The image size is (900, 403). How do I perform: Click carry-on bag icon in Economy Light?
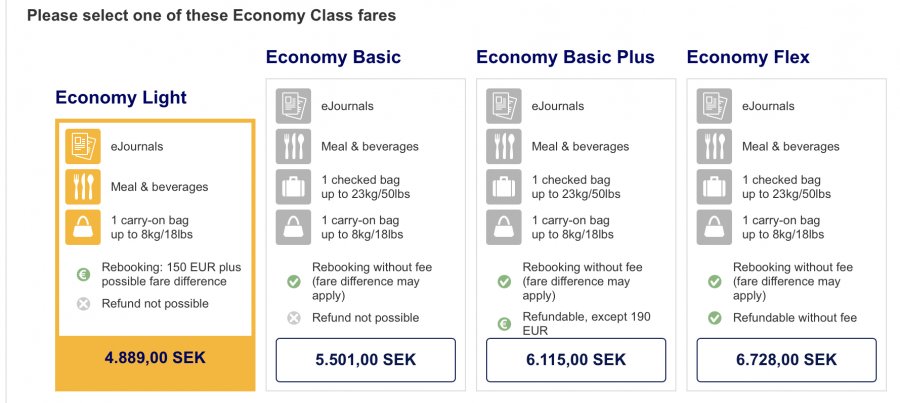point(83,227)
